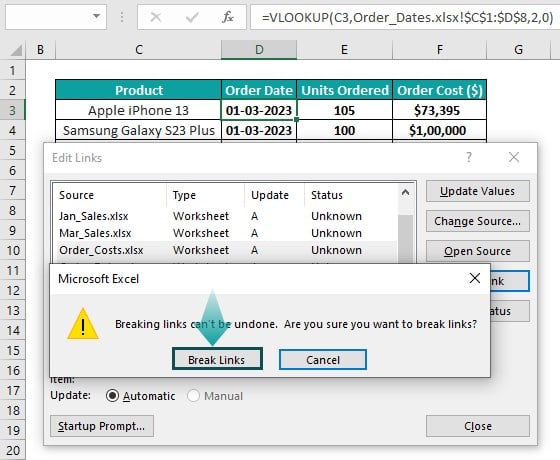Click the formula bar Enter checkmark icon
560x460 pixels.
192,17
